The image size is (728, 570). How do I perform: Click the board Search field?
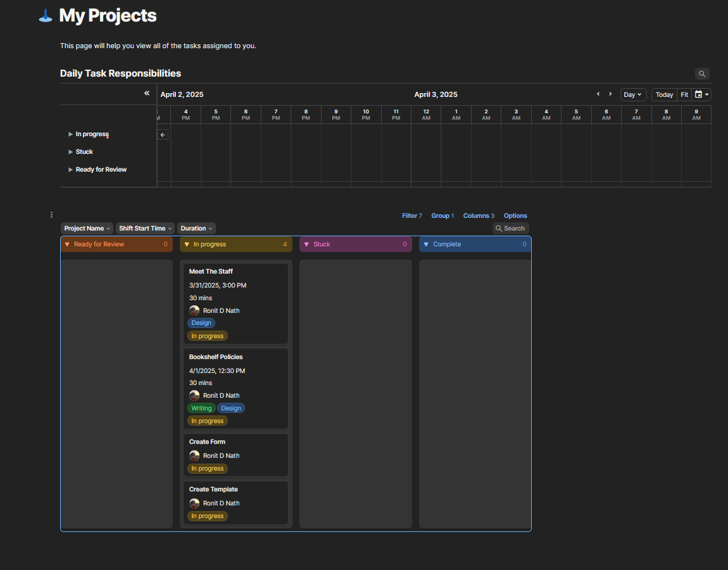510,229
